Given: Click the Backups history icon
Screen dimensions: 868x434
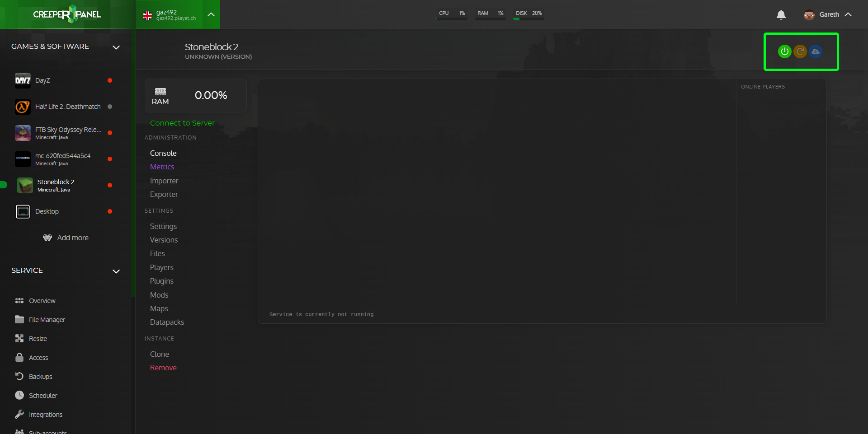Looking at the screenshot, I should click(x=19, y=376).
